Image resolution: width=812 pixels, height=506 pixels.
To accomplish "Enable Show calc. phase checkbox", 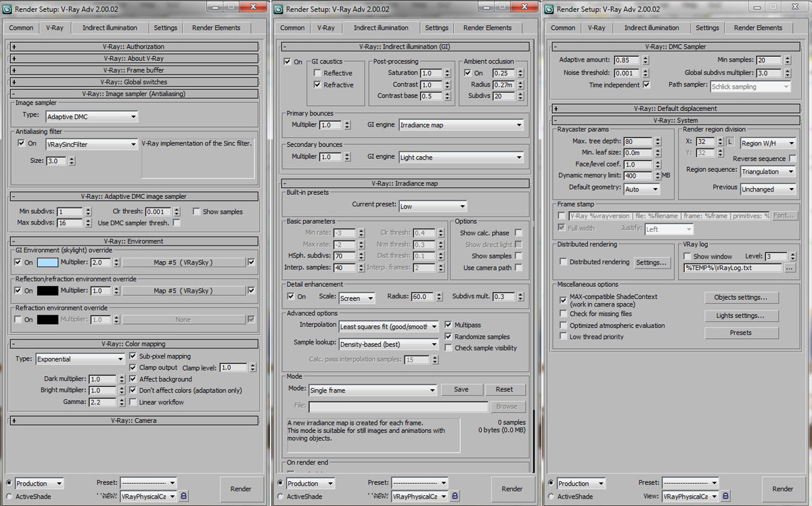I will pyautogui.click(x=519, y=233).
